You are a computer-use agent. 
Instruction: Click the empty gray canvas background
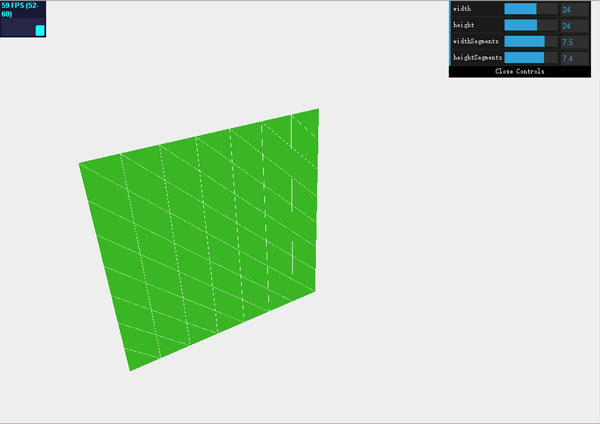point(450,300)
